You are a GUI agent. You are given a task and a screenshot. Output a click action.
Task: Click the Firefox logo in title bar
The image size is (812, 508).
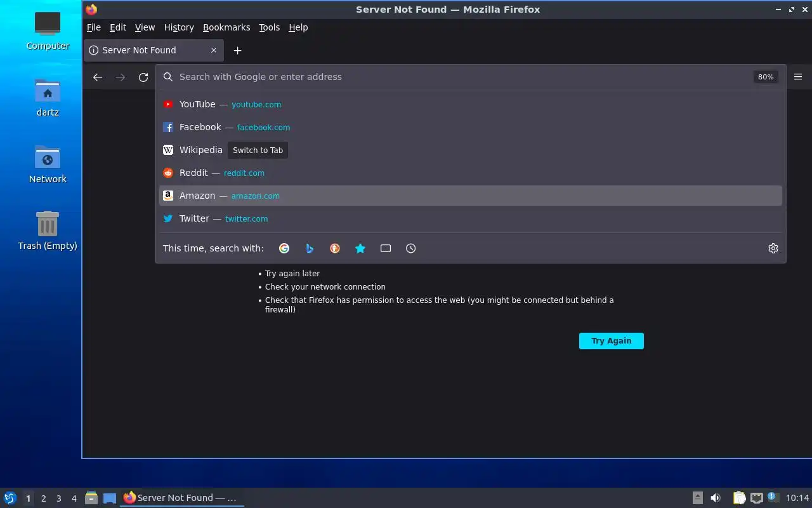[x=92, y=10]
